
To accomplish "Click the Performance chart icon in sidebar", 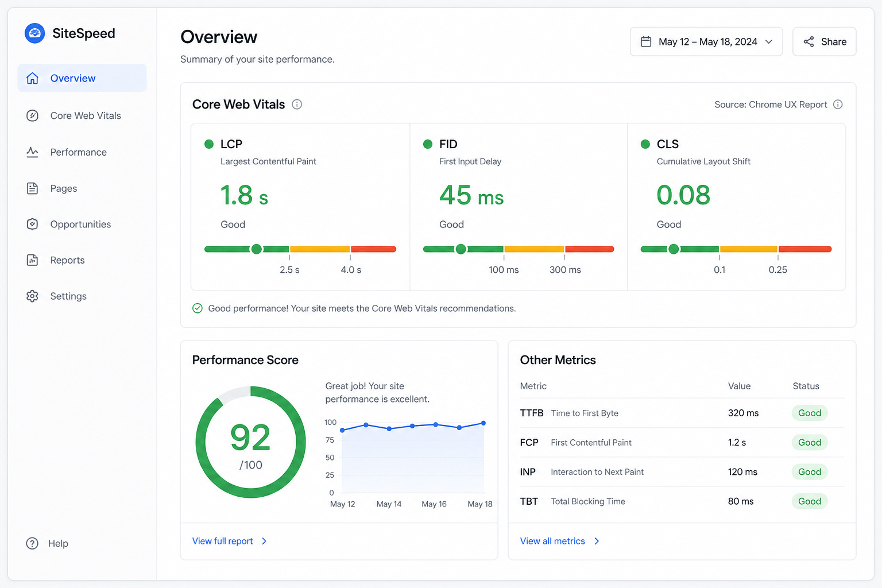I will (33, 152).
